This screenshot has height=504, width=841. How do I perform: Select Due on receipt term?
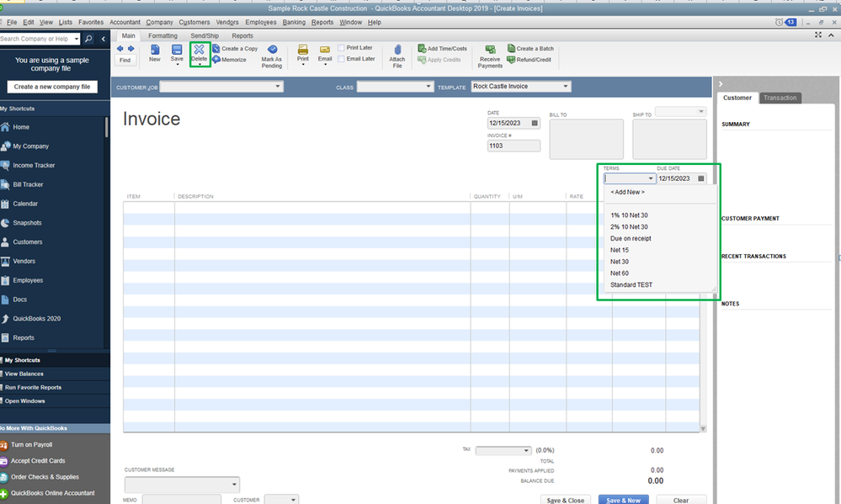(x=631, y=239)
